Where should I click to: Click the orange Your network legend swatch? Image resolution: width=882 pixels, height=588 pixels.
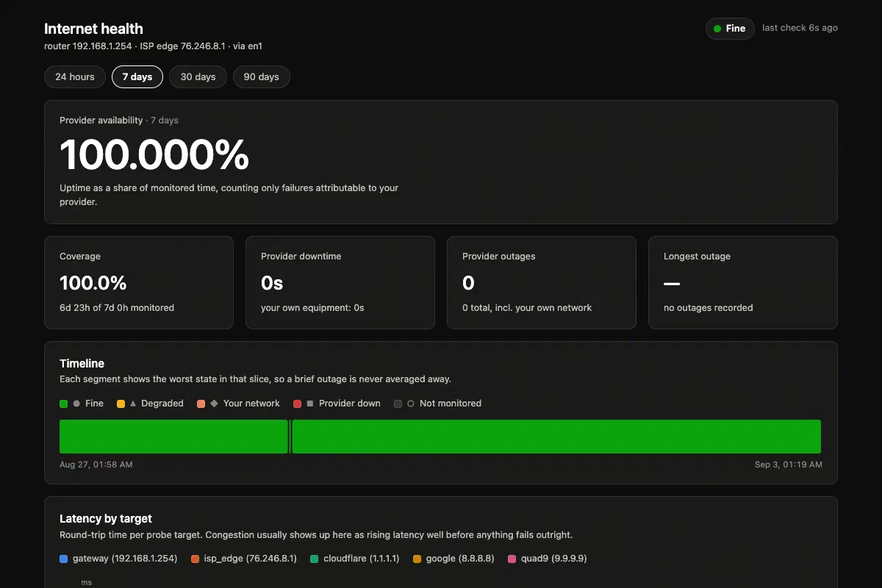pyautogui.click(x=201, y=404)
